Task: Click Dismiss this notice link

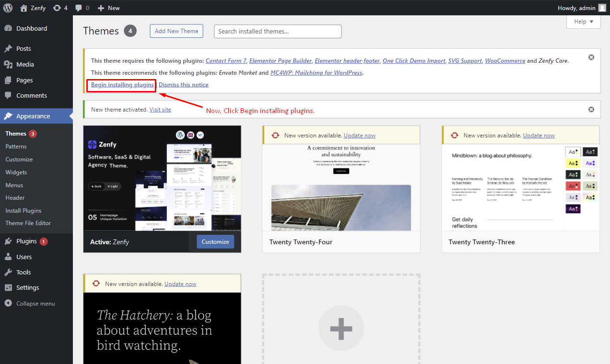Action: point(184,85)
